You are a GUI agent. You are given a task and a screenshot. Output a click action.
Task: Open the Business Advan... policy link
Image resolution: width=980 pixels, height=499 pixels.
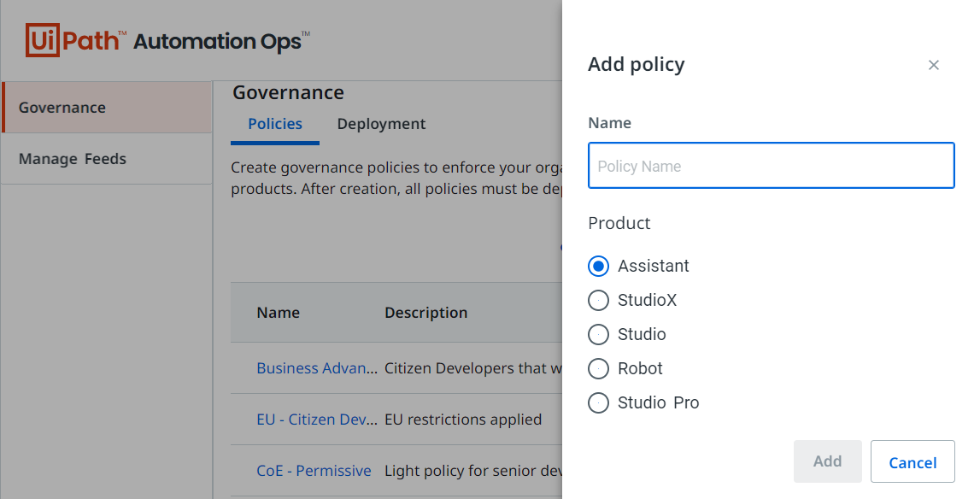[317, 368]
